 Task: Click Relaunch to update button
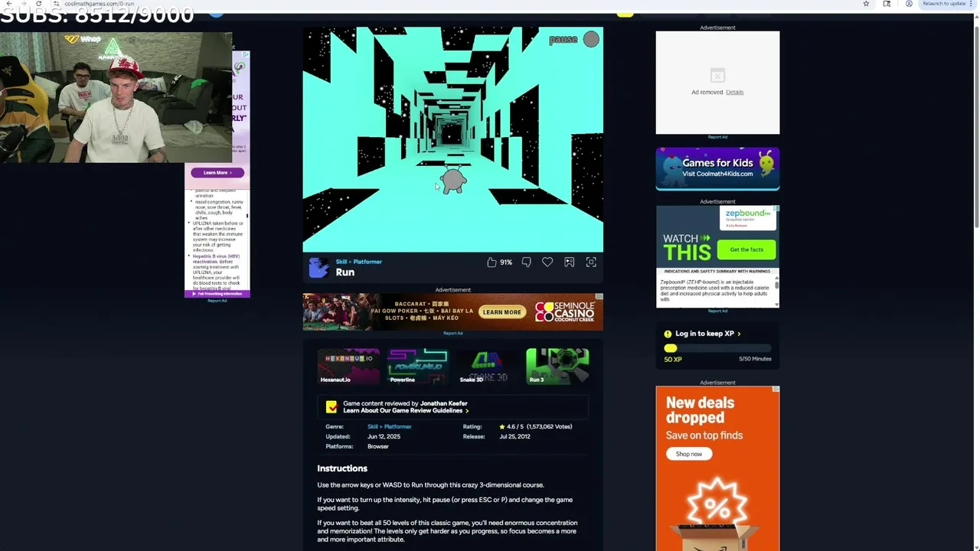point(944,4)
